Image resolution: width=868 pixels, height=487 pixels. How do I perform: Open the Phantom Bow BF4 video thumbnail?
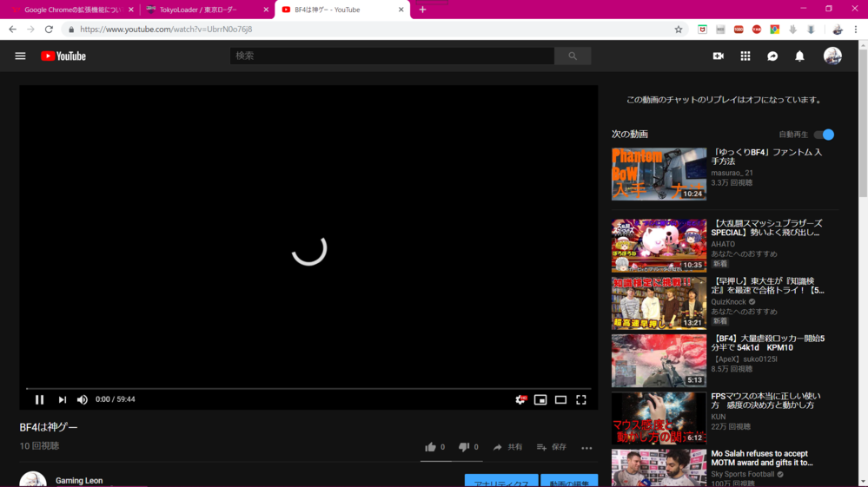(x=659, y=174)
